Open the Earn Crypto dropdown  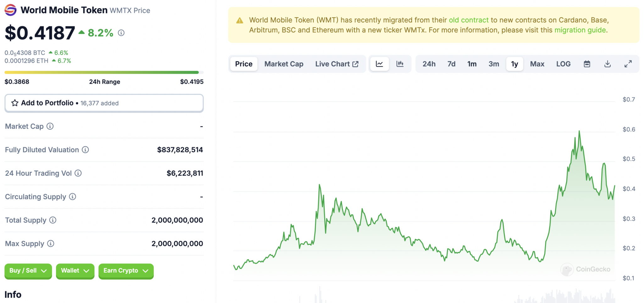[x=126, y=271]
